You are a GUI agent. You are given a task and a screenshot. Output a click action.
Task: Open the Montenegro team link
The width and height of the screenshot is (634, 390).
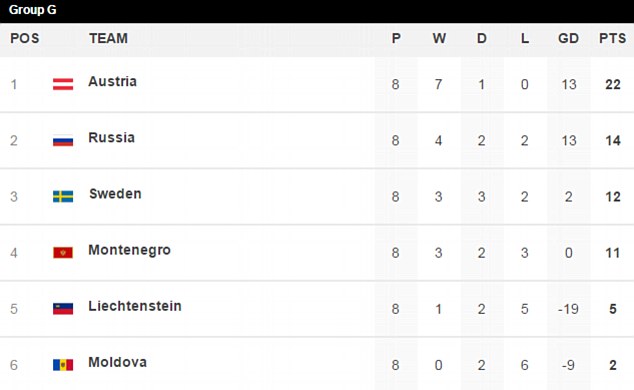[x=129, y=251]
